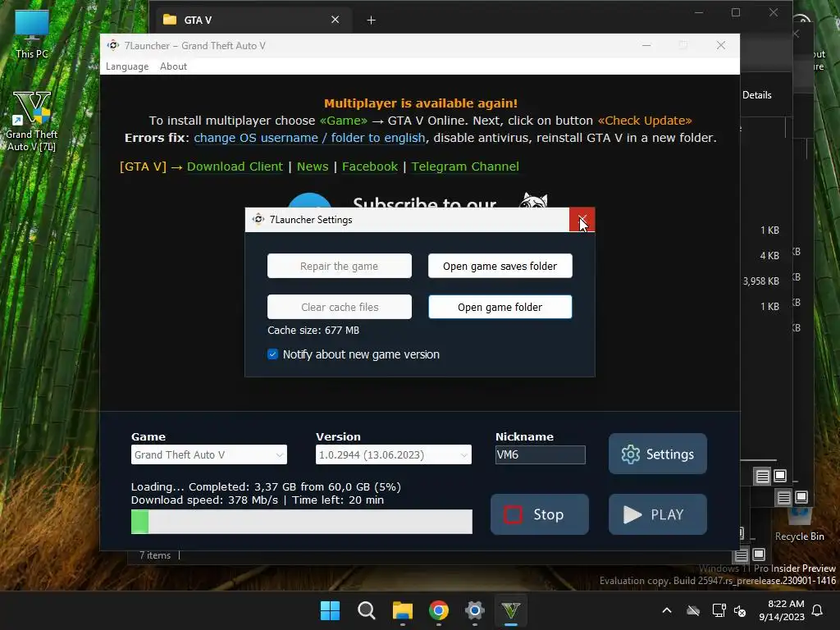Open the Language menu

[127, 66]
